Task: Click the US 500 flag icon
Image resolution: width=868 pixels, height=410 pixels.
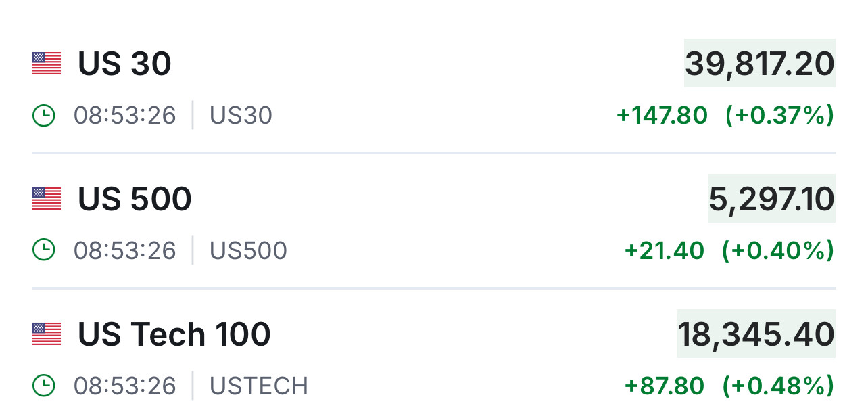Action: point(47,199)
